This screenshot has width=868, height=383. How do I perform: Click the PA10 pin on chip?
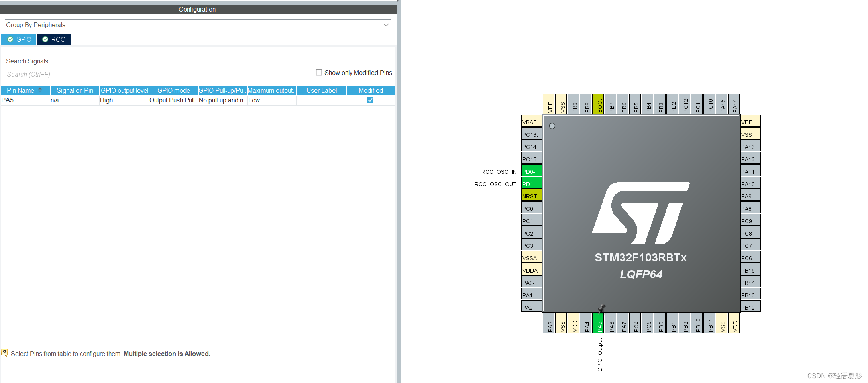(750, 183)
